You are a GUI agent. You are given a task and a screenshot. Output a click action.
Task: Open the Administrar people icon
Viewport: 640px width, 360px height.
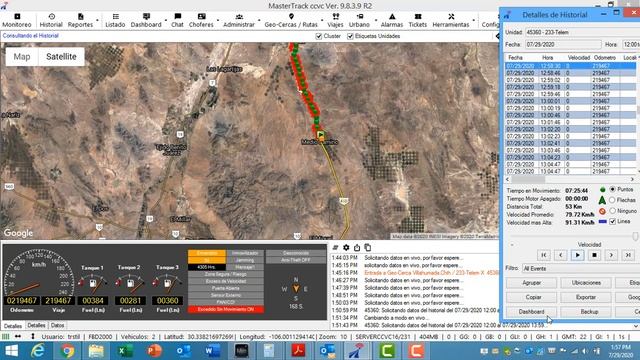(x=239, y=16)
